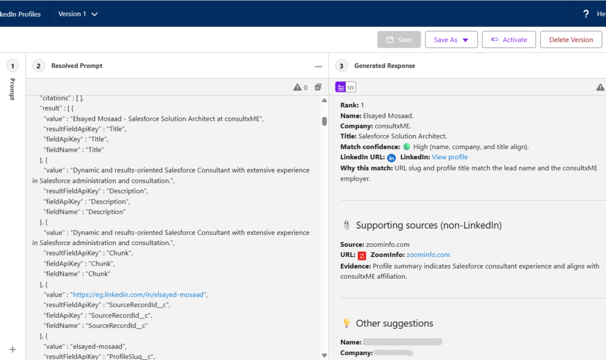The height and width of the screenshot is (364, 606).
Task: Click the "fieldName" : "Chunk" line
Action: click(x=77, y=273)
